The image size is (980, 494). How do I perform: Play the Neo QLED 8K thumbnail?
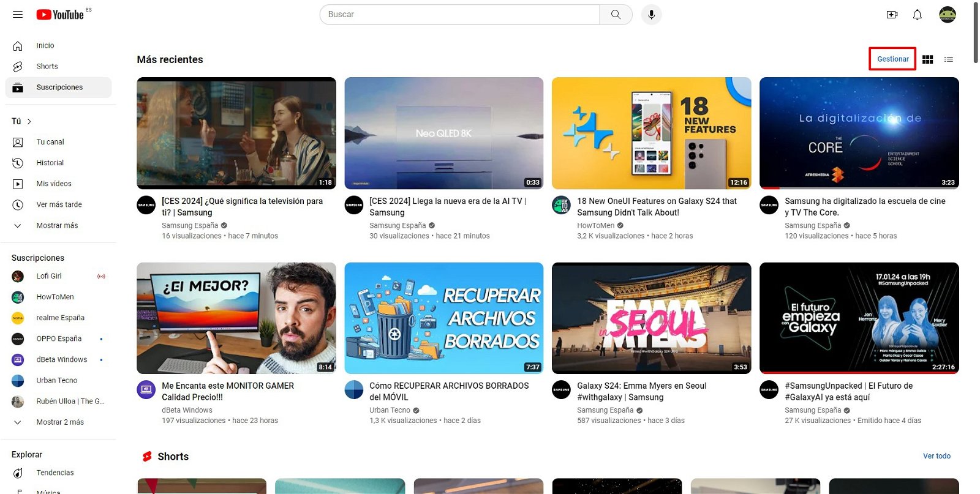[444, 133]
